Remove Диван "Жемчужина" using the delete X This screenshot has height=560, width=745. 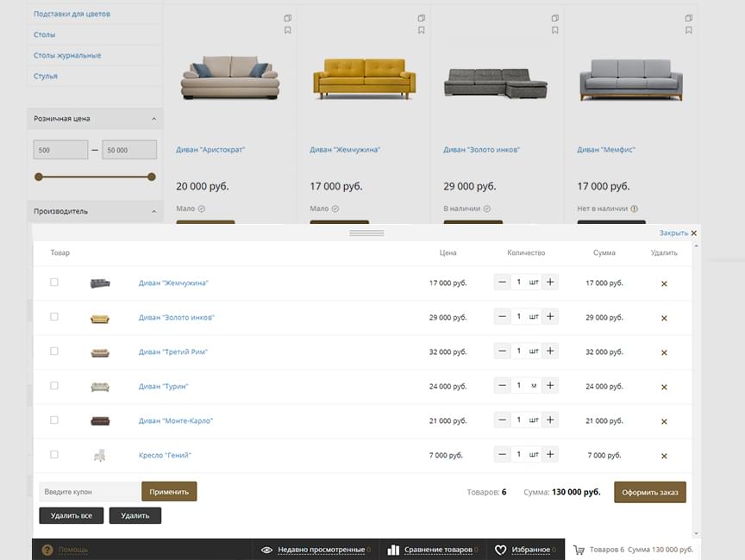pyautogui.click(x=664, y=283)
